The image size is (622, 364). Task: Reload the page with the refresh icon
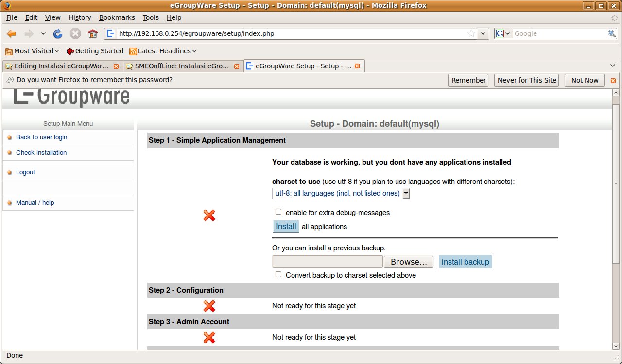point(58,33)
